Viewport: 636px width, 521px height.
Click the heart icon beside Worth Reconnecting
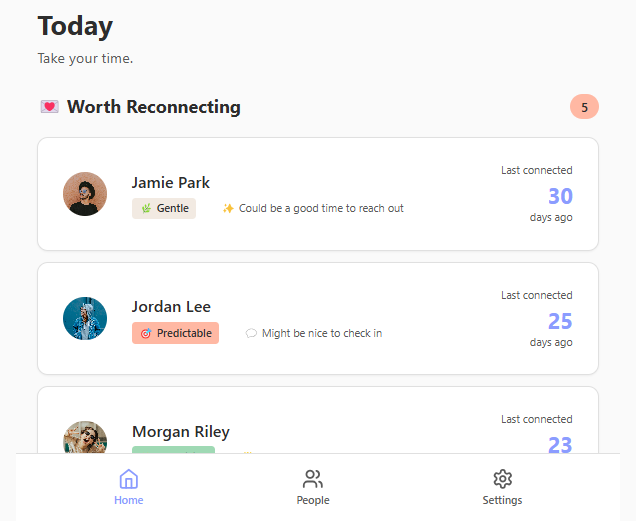coord(49,107)
